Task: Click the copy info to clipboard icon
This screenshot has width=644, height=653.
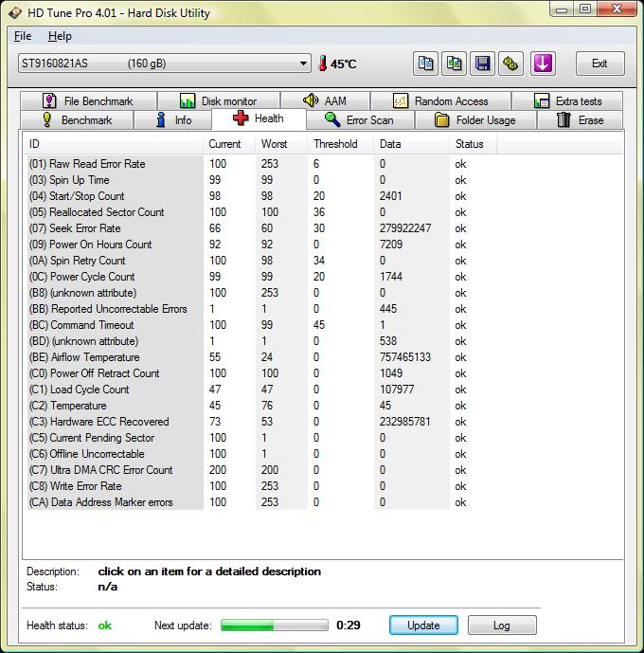Action: pyautogui.click(x=425, y=63)
